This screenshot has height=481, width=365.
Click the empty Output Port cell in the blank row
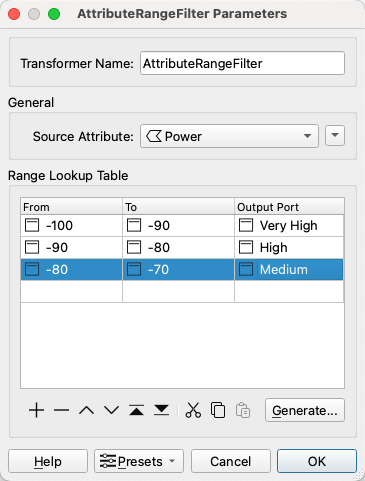(289, 291)
